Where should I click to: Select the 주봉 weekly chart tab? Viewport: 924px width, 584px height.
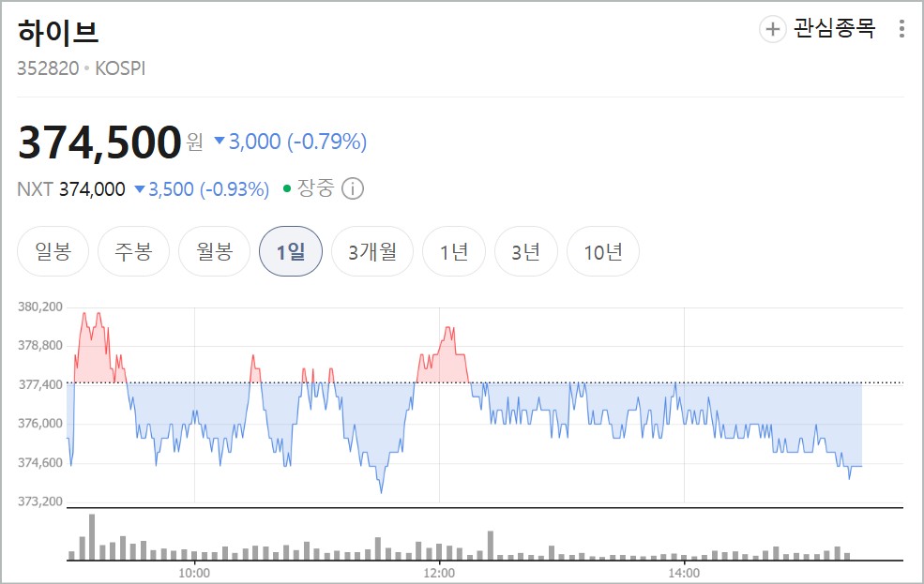(x=133, y=250)
